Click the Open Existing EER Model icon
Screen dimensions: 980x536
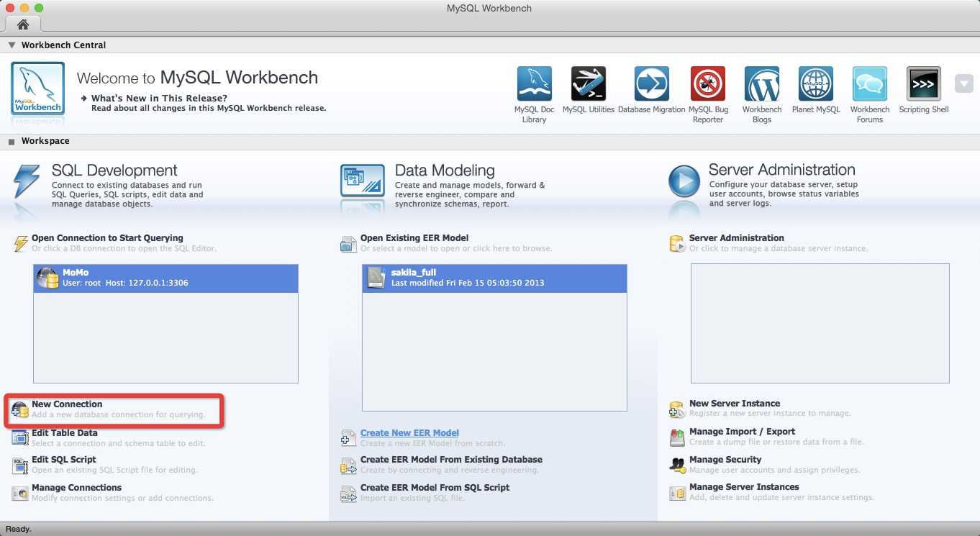click(348, 243)
